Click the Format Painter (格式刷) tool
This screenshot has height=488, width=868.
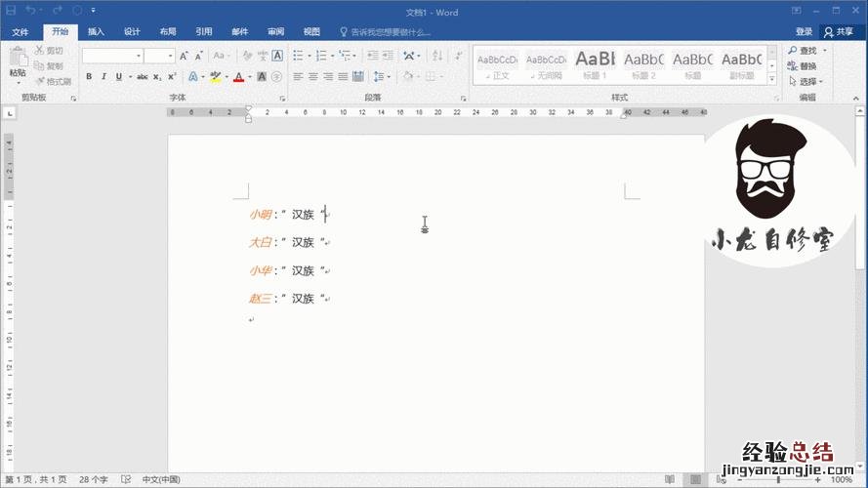(x=53, y=81)
